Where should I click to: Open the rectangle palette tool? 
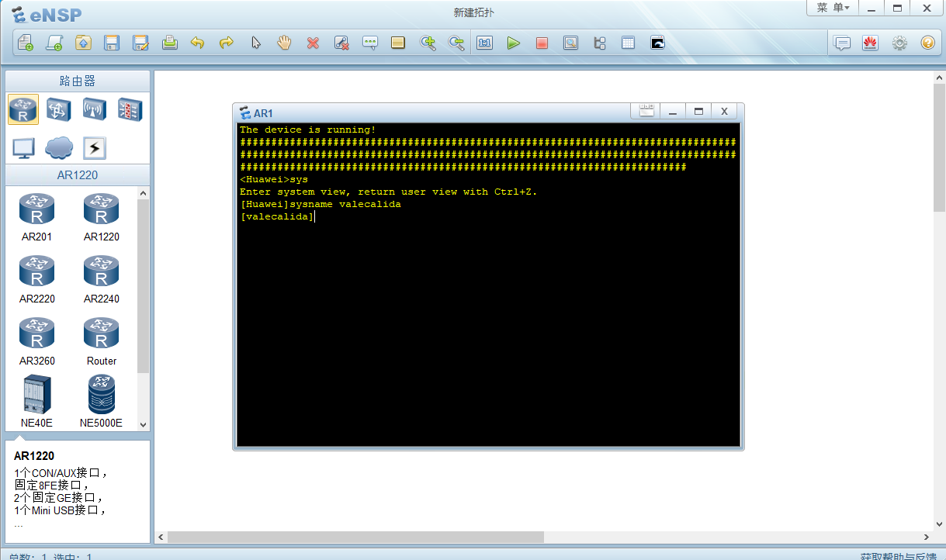pos(398,43)
